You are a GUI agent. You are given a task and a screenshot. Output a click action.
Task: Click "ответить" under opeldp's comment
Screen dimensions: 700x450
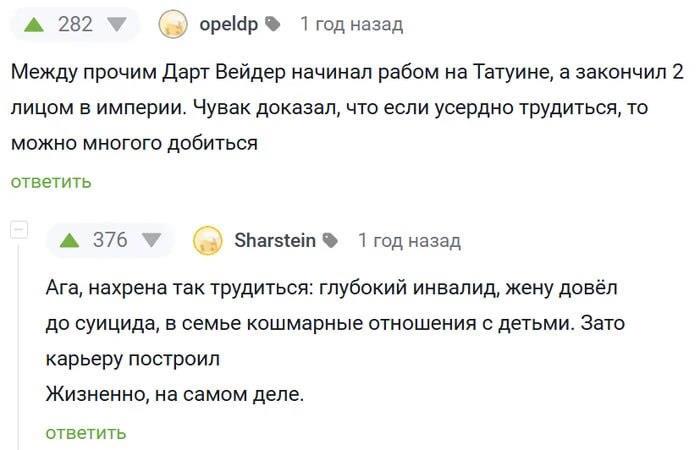(x=51, y=181)
